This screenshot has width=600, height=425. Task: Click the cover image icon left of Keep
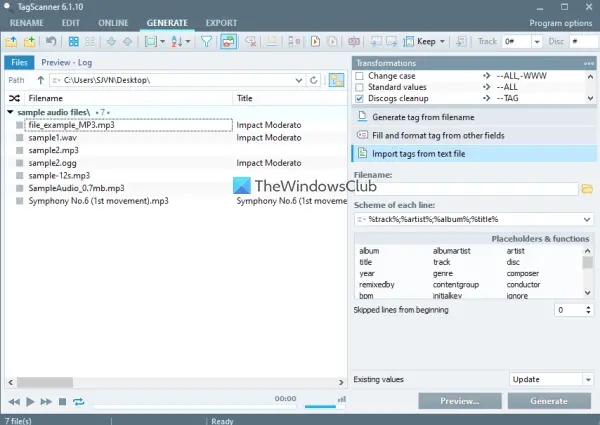tap(409, 41)
